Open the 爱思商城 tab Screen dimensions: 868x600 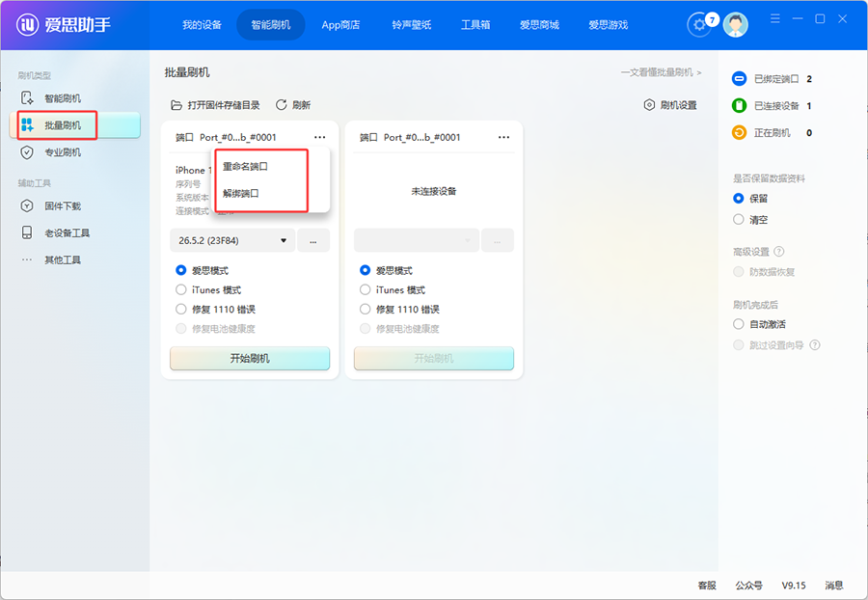(539, 25)
